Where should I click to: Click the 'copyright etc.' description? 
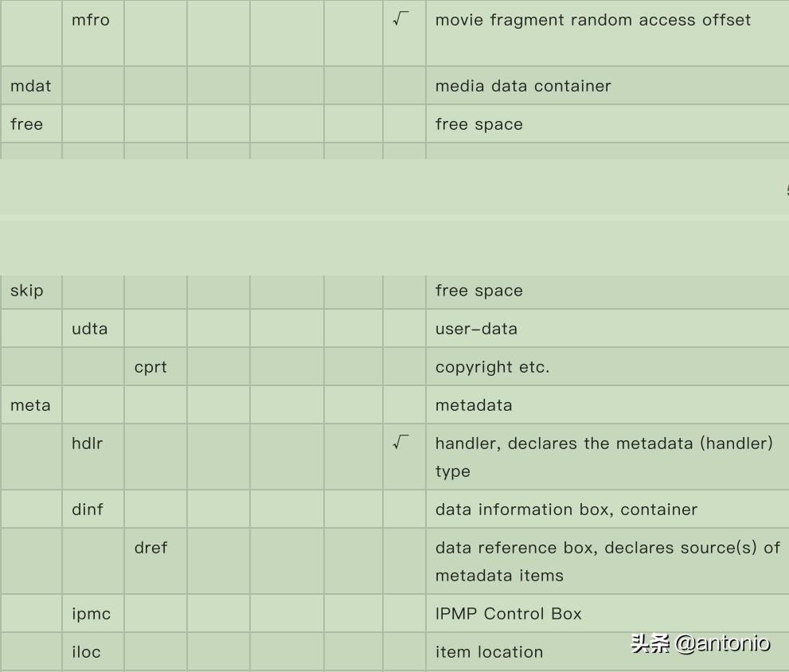pos(492,367)
